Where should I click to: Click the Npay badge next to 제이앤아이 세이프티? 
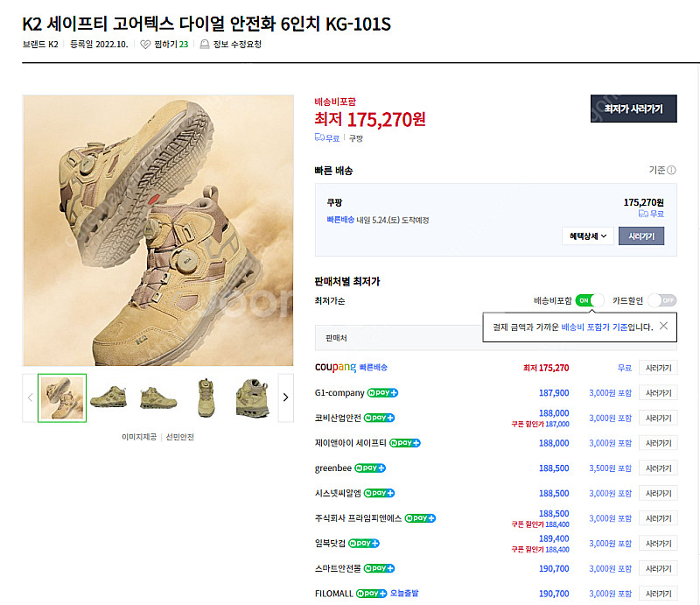pyautogui.click(x=405, y=443)
